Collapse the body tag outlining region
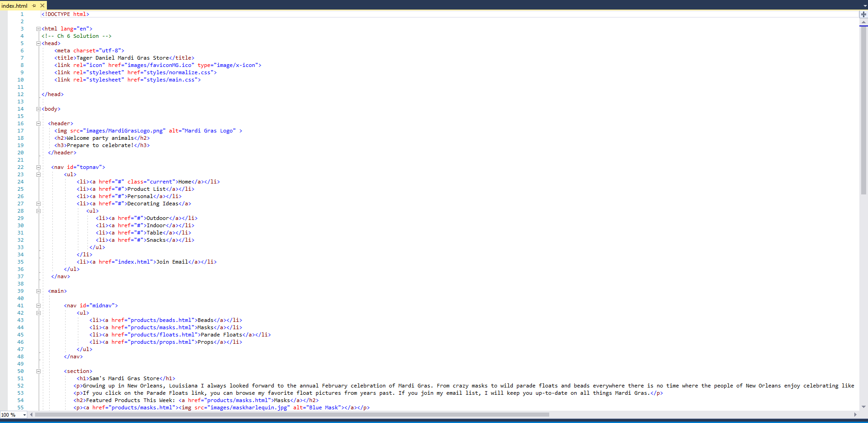 tap(39, 109)
